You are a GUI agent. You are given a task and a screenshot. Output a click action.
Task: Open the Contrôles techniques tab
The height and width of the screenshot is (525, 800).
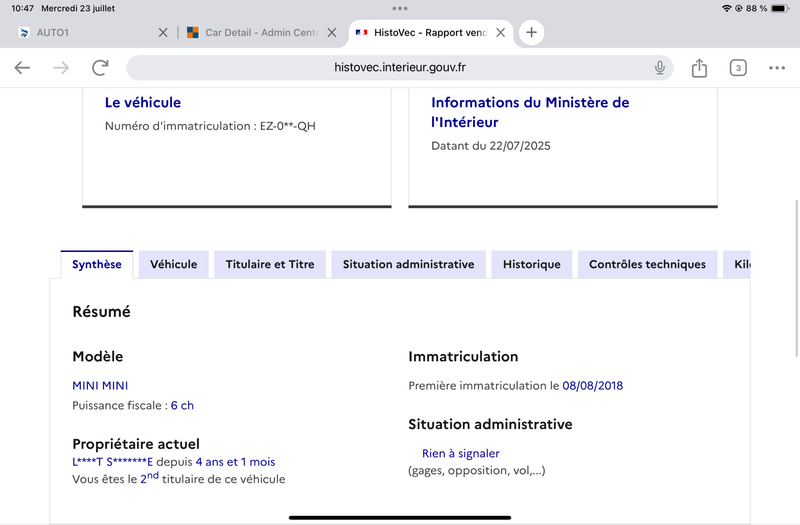pyautogui.click(x=647, y=265)
